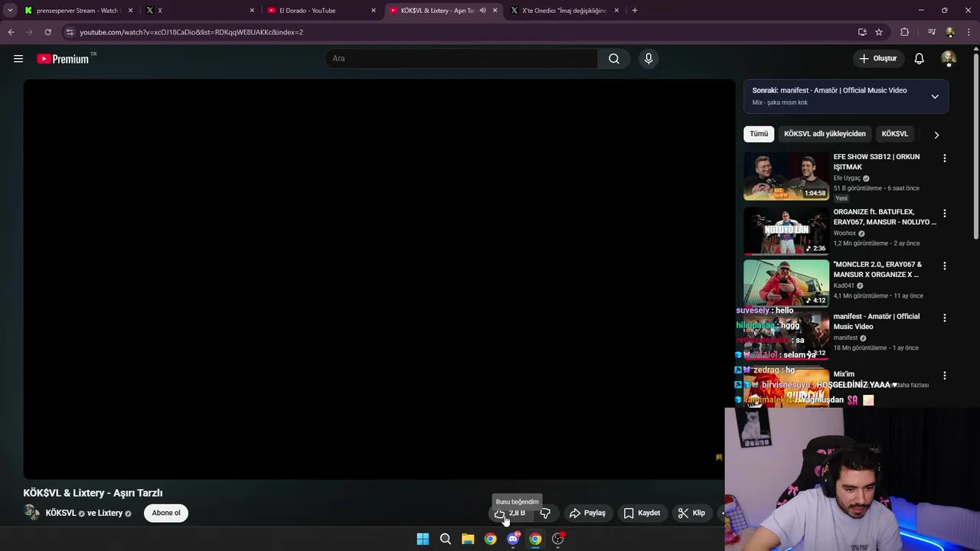
Task: Open a new browser tab
Action: tap(635, 11)
